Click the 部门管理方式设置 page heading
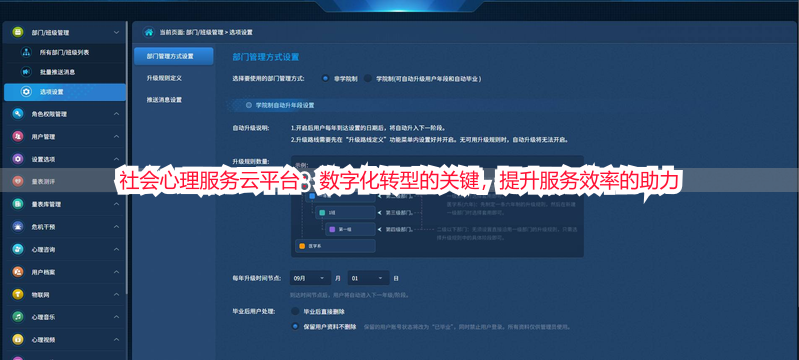 pos(265,57)
